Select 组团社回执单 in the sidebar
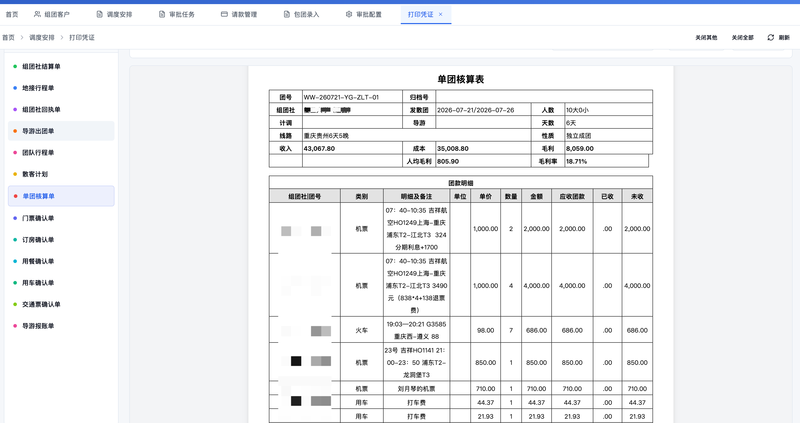Viewport: 800px width, 423px height. click(61, 109)
